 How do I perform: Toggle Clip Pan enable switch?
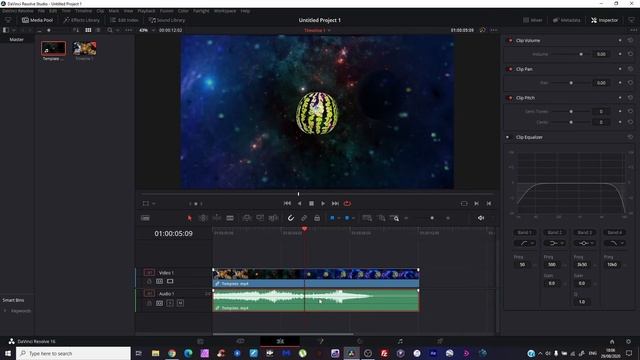click(510, 69)
